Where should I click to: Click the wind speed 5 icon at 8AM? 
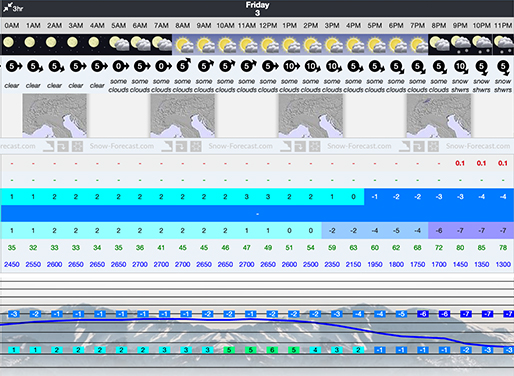[x=184, y=65]
